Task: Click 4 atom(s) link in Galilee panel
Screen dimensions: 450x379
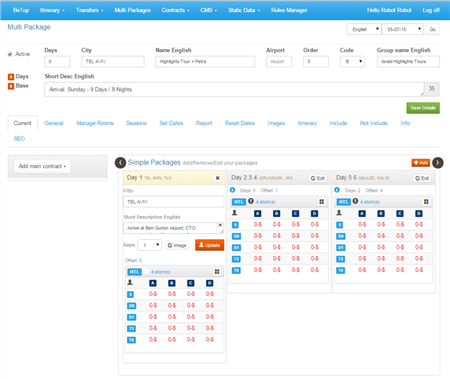Action: click(370, 202)
